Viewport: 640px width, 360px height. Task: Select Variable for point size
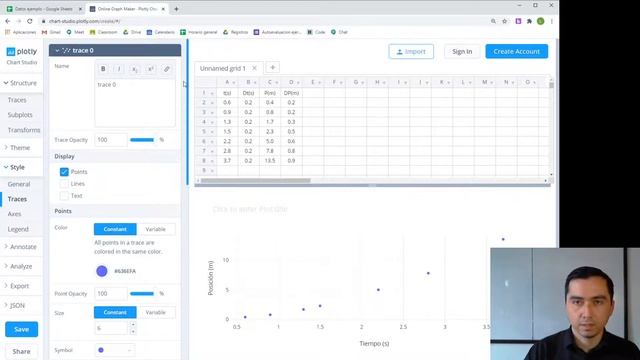[x=156, y=312]
